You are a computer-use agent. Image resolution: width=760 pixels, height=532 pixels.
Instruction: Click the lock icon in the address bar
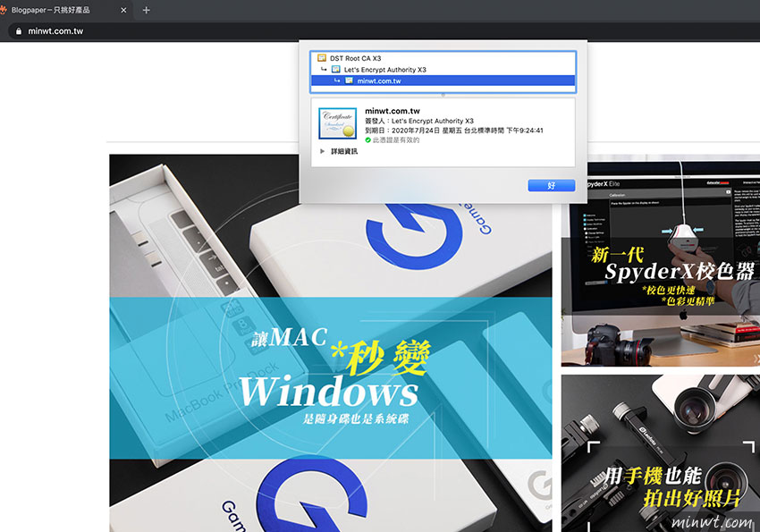(19, 31)
